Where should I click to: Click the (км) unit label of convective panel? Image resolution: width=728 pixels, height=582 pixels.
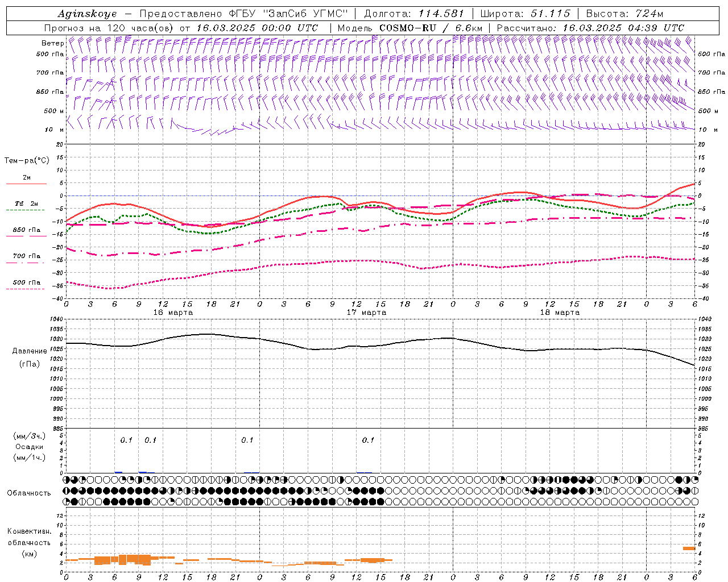point(29,554)
